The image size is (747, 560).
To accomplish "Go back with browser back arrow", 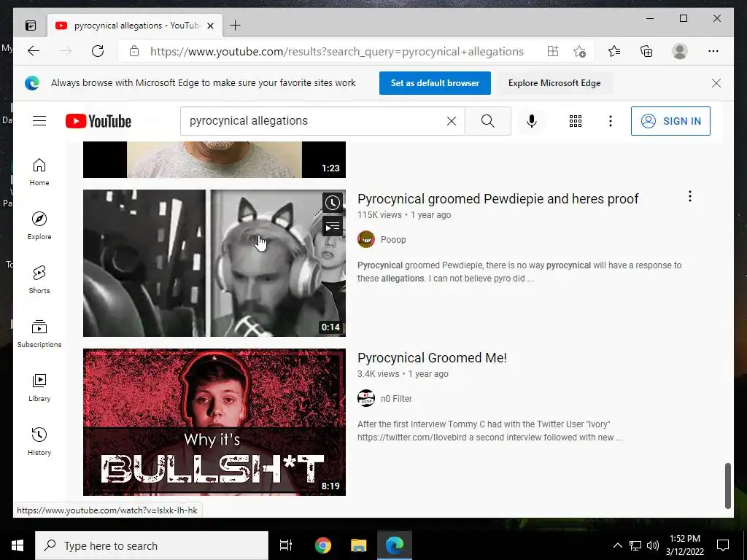I will point(34,51).
